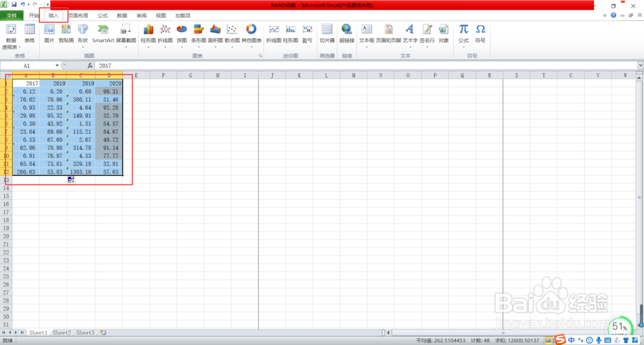Open the Sogou soft keyboard

[x=608, y=340]
